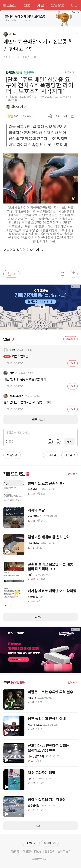
Task: Expand 댓글 더보기 to load more comments
Action: [40, 420]
